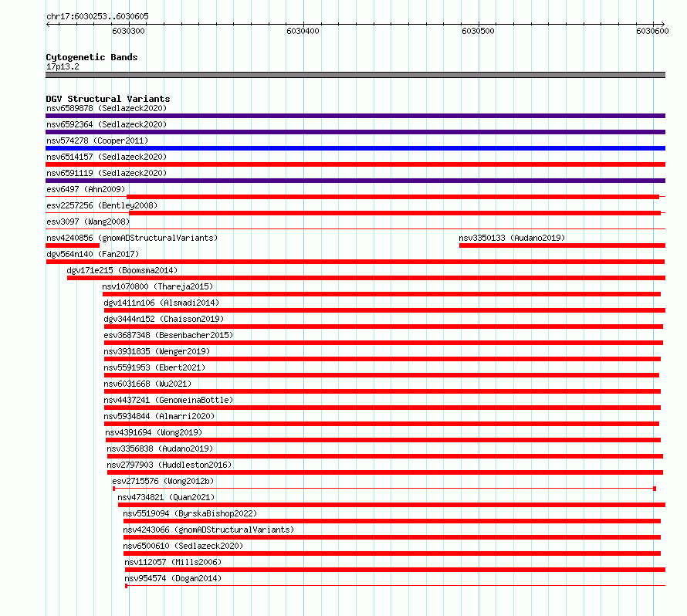This screenshot has width=687, height=616.
Task: Click the red bar under nsv112057
Action: coord(395,570)
